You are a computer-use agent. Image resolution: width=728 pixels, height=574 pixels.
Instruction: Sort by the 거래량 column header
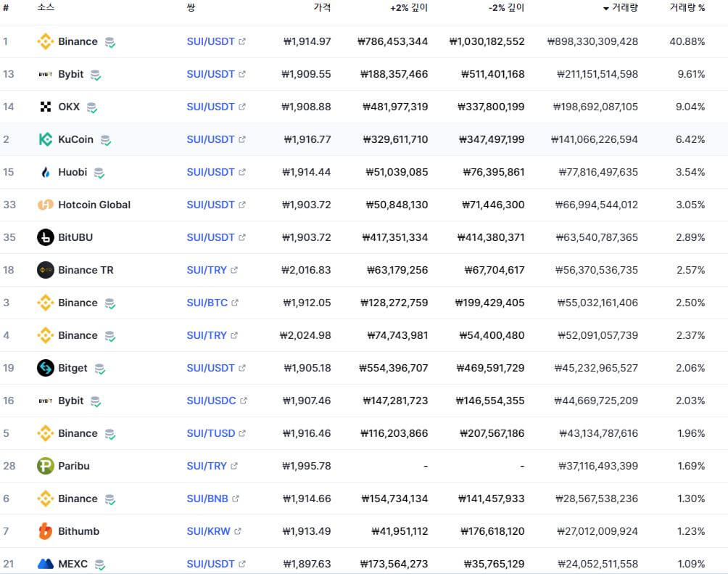(x=620, y=7)
